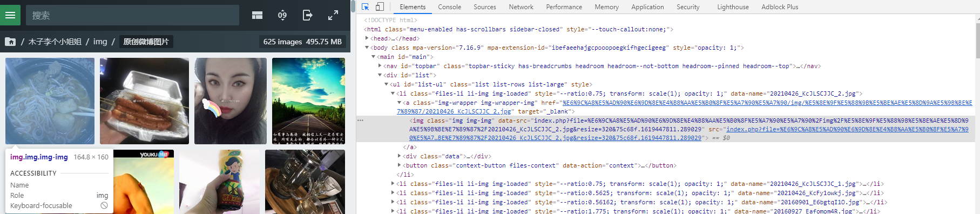Expand the li for 20210426_KcJLSCJJC_1.jpg
The width and height of the screenshot is (980, 214).
[393, 184]
